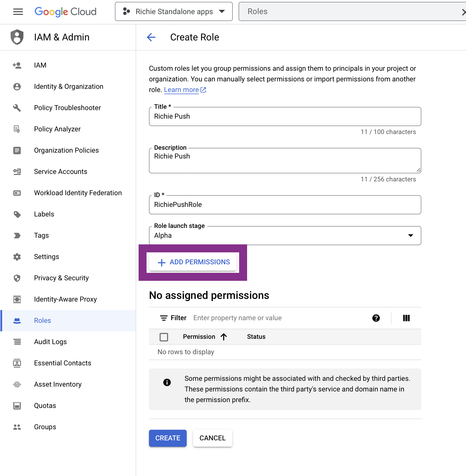466x476 pixels.
Task: Select the Labels tag icon
Action: tap(17, 214)
